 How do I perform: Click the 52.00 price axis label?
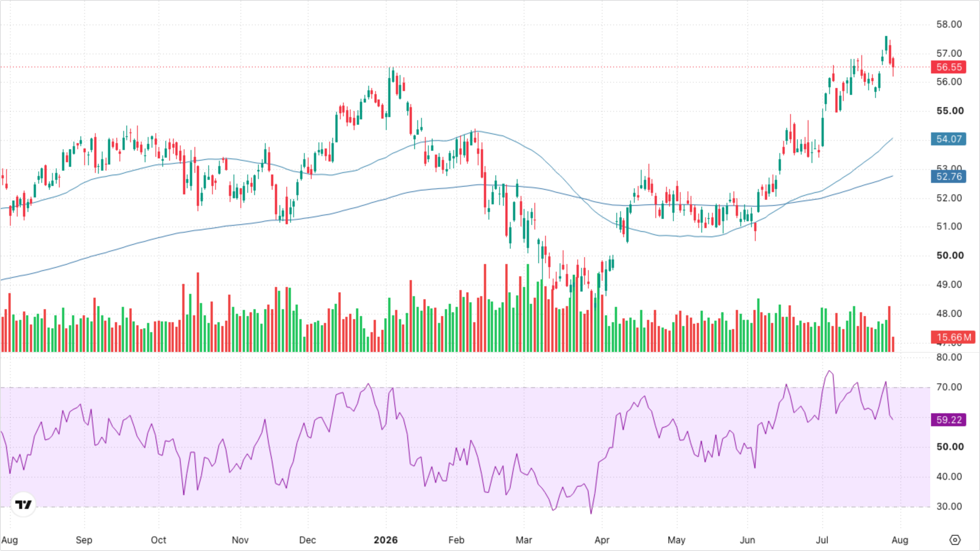949,198
